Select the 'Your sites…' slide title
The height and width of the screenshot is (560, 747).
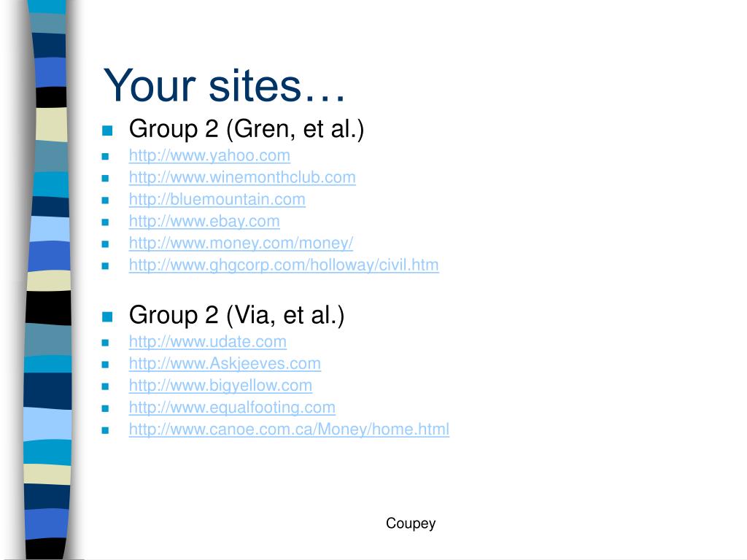[224, 85]
